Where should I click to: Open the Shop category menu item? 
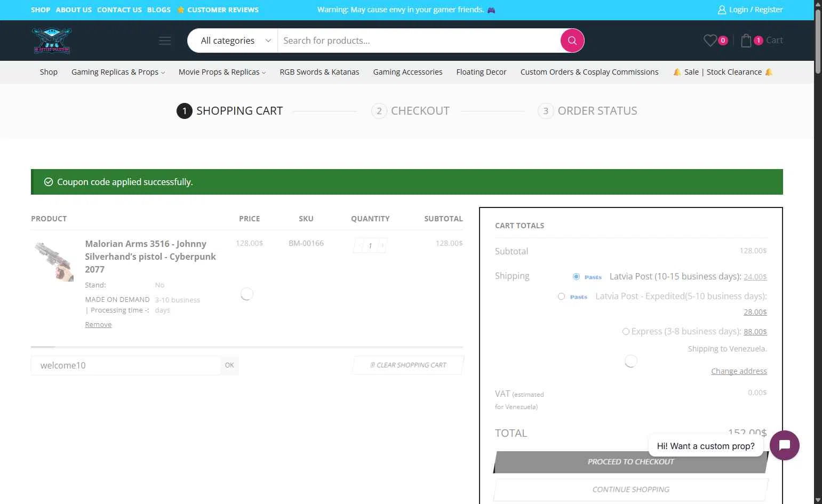pyautogui.click(x=49, y=72)
